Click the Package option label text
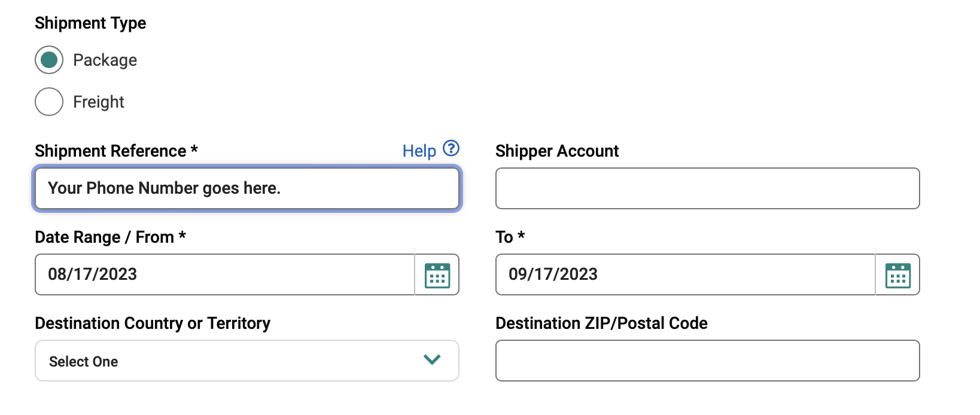 pyautogui.click(x=105, y=60)
